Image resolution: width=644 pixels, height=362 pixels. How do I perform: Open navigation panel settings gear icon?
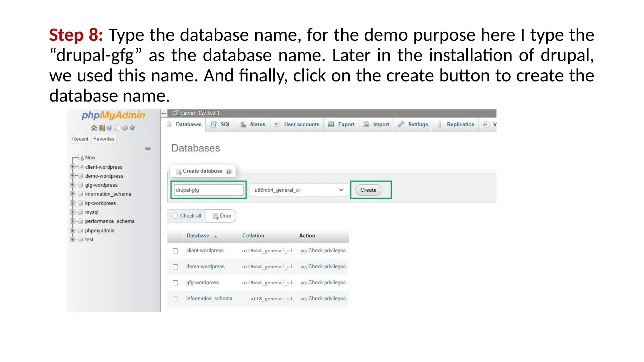[125, 128]
